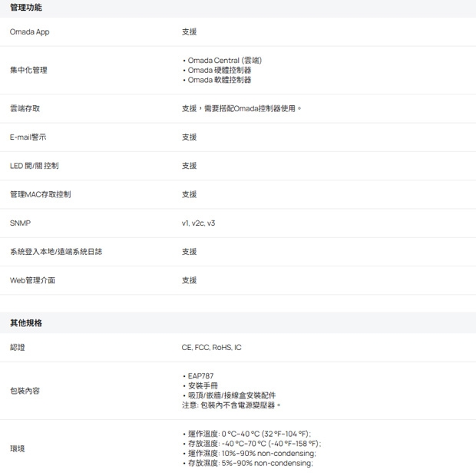The height and width of the screenshot is (476, 476).
Task: Click the Omada 硬體控制器 entry
Action: (x=220, y=70)
